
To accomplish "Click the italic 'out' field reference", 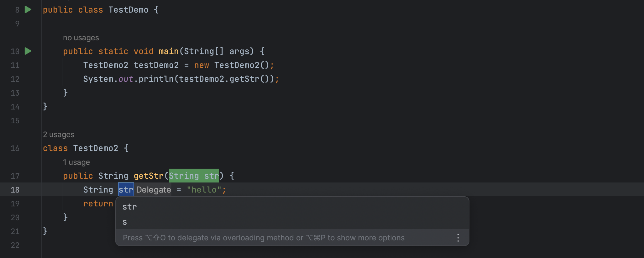I will coord(126,79).
